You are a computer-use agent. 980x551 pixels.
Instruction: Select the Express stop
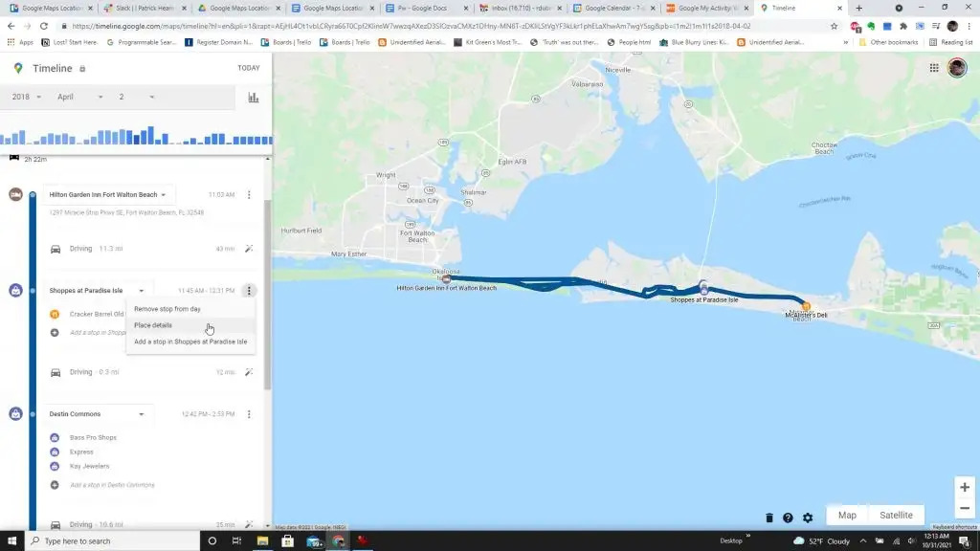point(81,452)
